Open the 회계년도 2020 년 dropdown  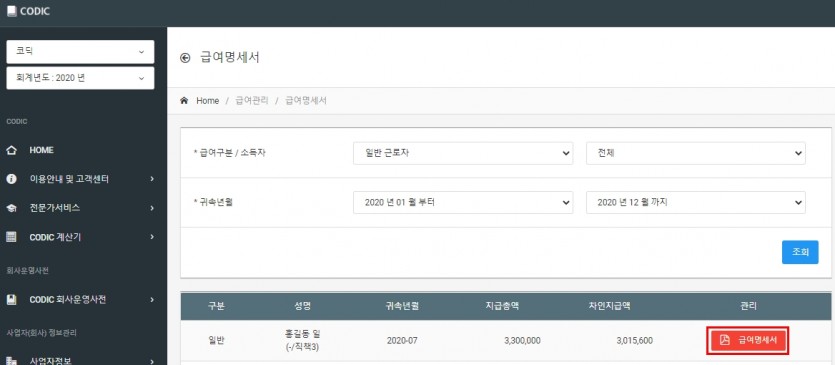pyautogui.click(x=80, y=78)
